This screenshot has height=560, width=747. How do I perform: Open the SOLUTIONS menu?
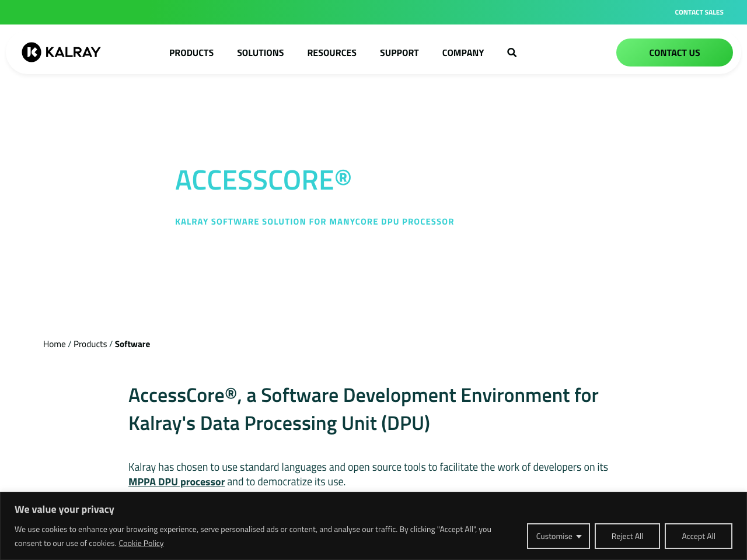pos(260,52)
